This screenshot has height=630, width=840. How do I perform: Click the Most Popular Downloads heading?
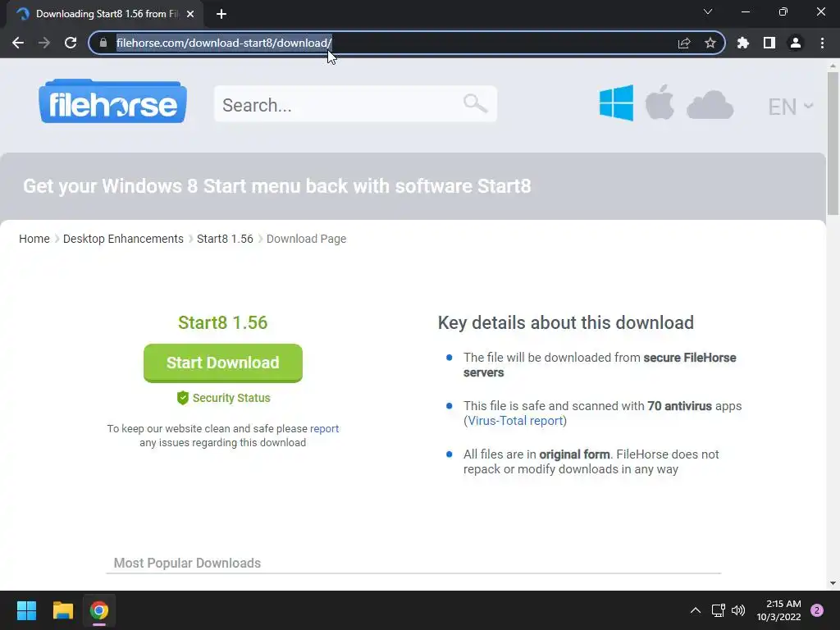pos(187,563)
